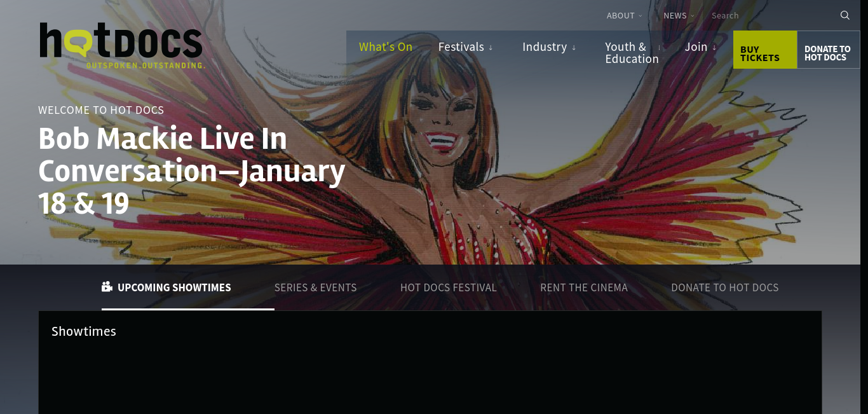
Task: Click the camera icon beside Upcoming Showtimes
Action: point(107,287)
